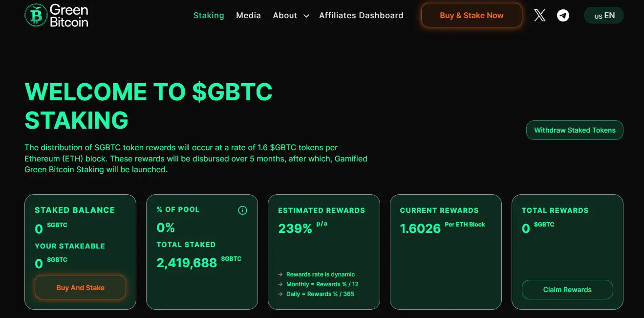644x318 pixels.
Task: Open the Staking nav item
Action: 209,15
